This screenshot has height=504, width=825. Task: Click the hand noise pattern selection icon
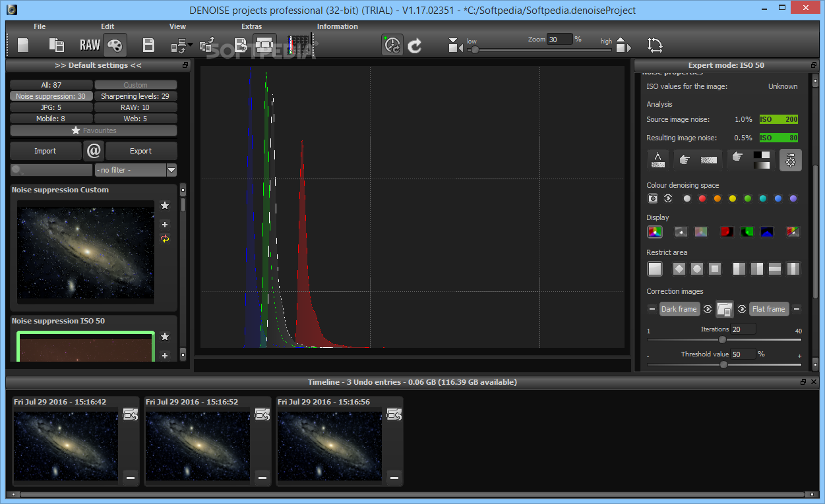pos(698,159)
